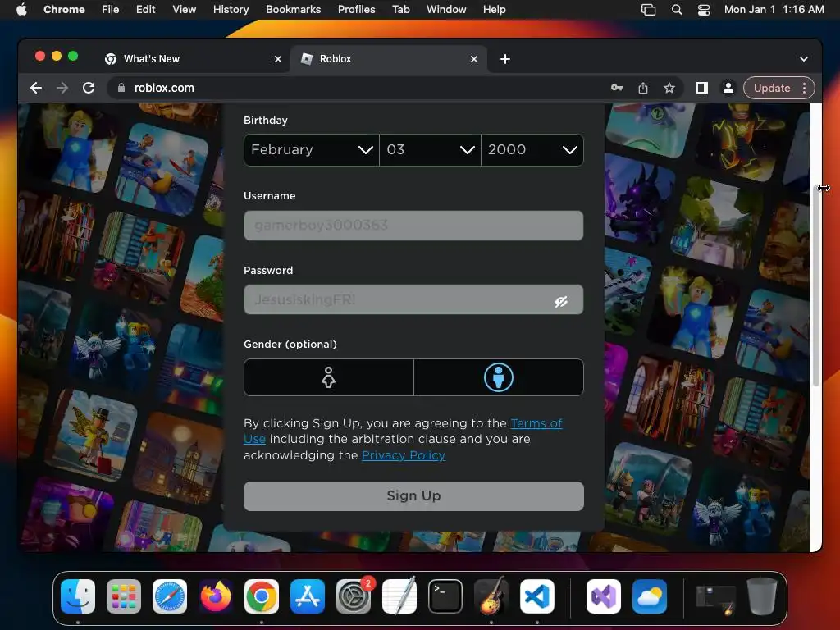Viewport: 840px width, 630px height.
Task: Focus the Username input field
Action: click(413, 226)
